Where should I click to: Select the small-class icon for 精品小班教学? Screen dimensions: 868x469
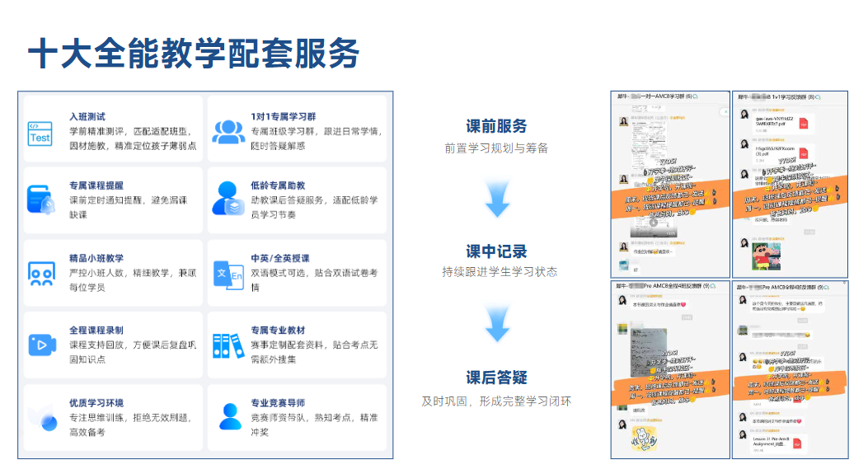coord(41,274)
